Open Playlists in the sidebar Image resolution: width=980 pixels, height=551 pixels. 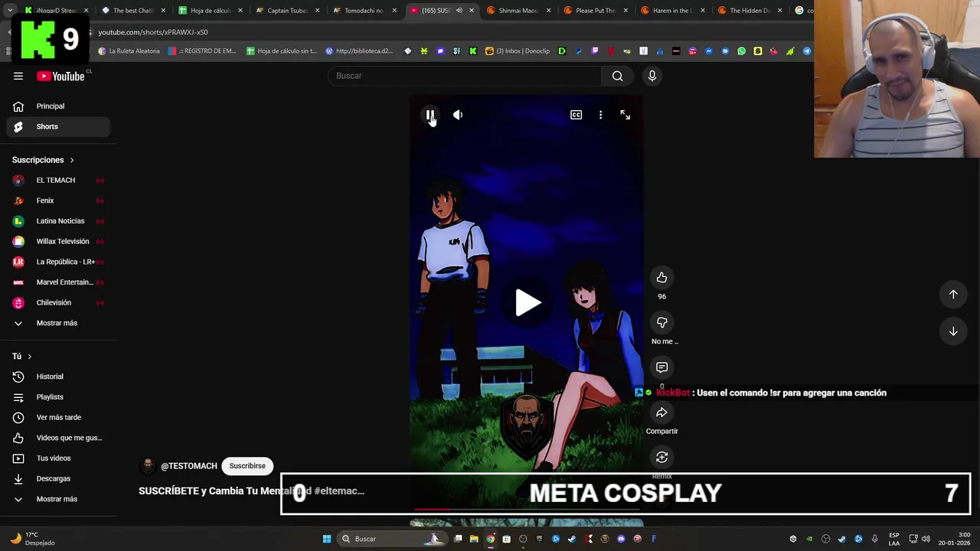pyautogui.click(x=58, y=397)
